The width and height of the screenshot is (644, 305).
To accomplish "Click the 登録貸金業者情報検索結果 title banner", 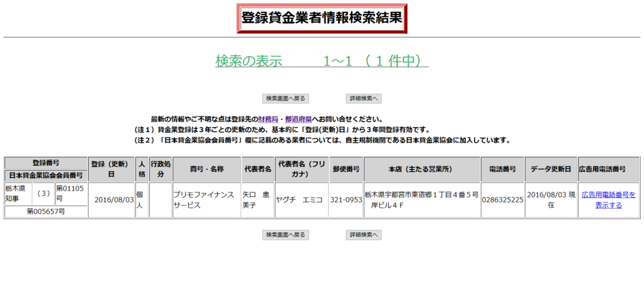I will tap(322, 18).
